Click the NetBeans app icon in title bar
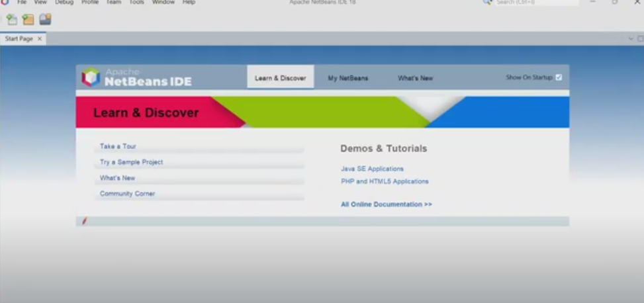Screen dimensions: 644x303 (x=5, y=2)
